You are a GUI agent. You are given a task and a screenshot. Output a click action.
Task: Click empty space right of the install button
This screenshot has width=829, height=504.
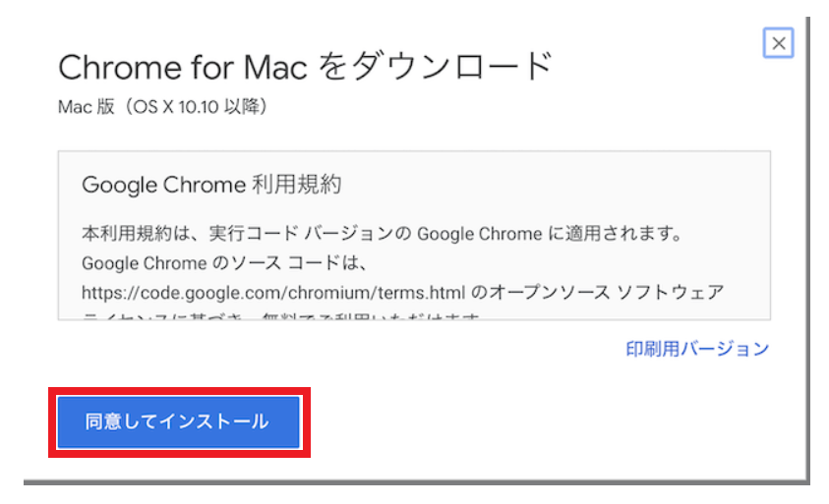[x=541, y=422]
